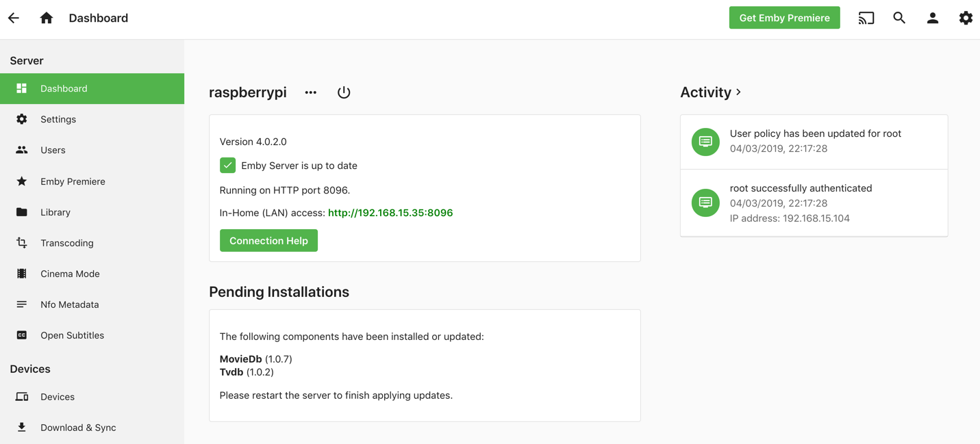Expand the Activity section chevron

(x=738, y=92)
